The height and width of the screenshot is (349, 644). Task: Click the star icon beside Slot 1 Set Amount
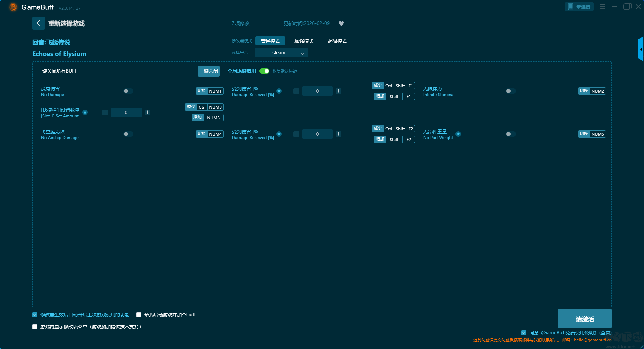[x=85, y=112]
